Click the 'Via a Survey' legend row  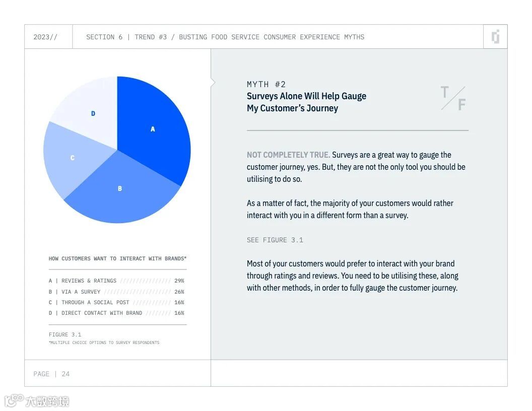click(116, 292)
